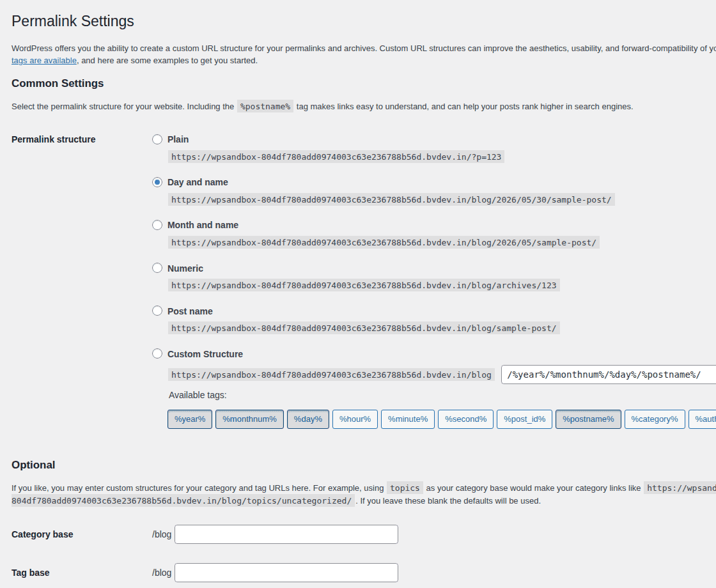Click the 'Available tags:' text
The height and width of the screenshot is (588, 716).
coord(198,396)
